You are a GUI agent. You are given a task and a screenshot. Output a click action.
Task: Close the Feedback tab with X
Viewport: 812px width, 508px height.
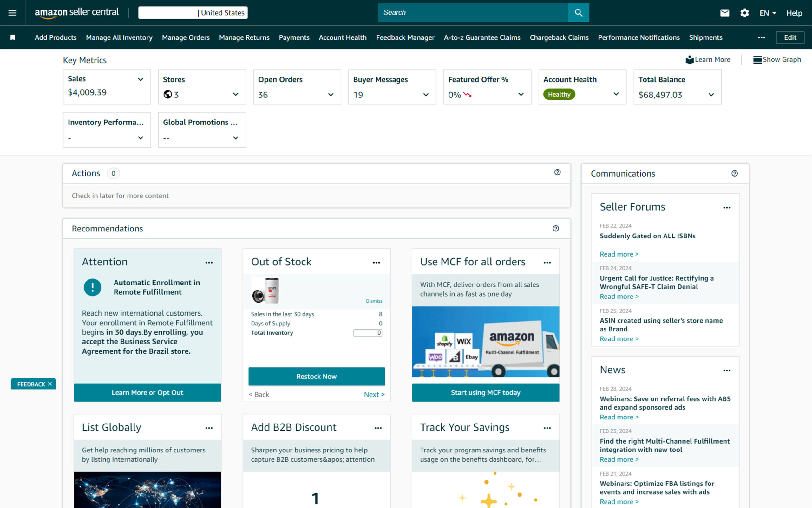click(50, 384)
